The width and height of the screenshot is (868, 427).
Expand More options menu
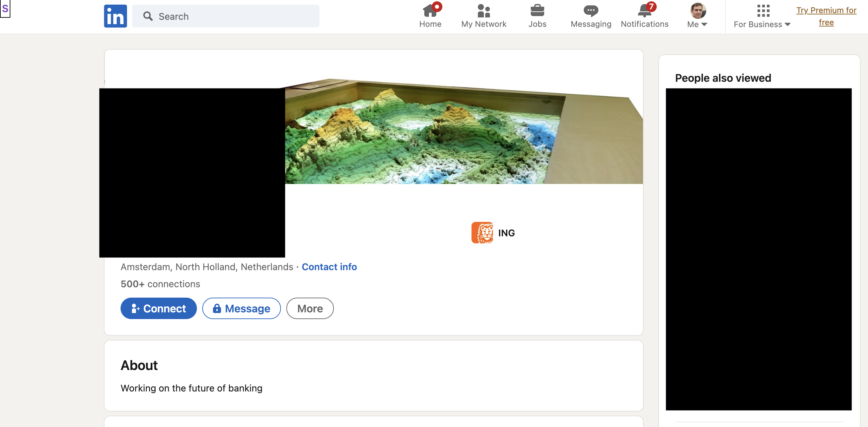(310, 308)
